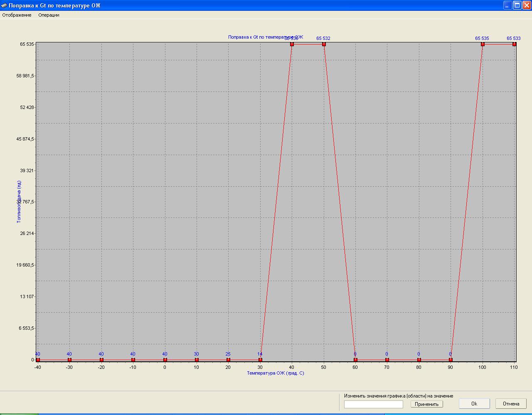This screenshot has height=415, width=532.
Task: Click the Применить button
Action: 426,404
